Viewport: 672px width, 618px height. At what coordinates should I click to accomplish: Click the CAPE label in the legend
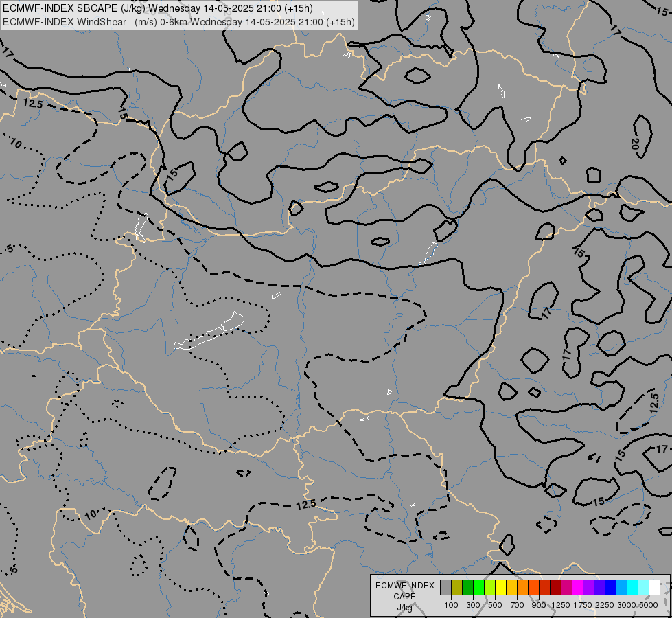(404, 597)
